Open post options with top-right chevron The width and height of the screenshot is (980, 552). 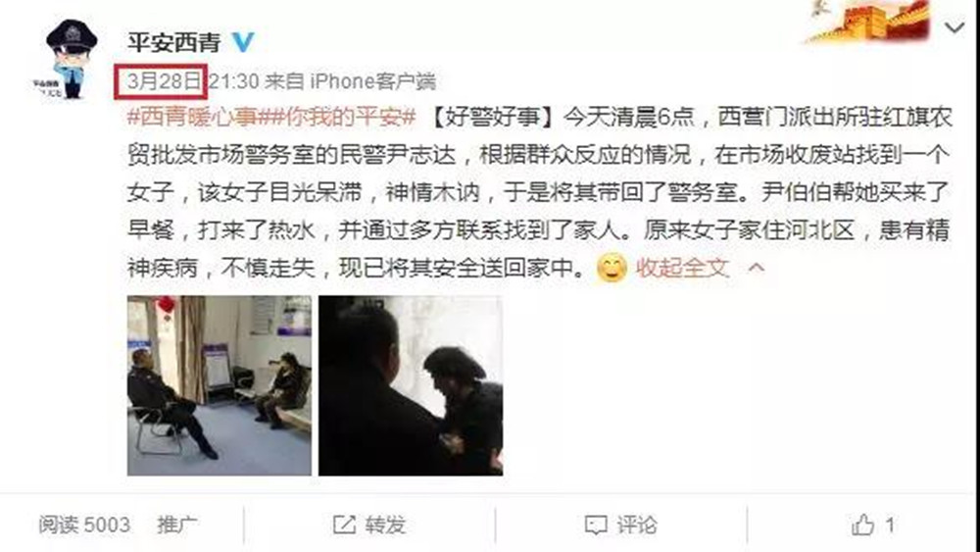[955, 27]
